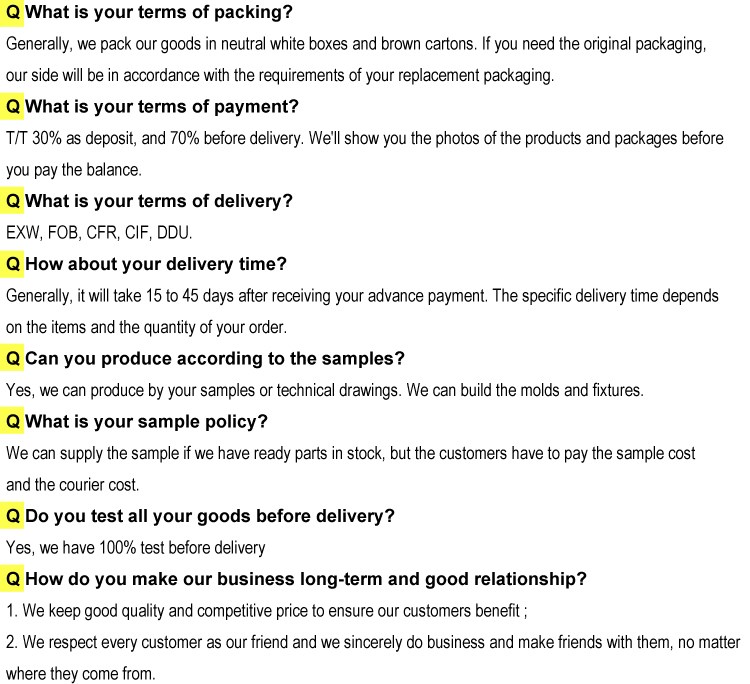Click the "What is your terms of delivery?" heading
Image resolution: width=750 pixels, height=684 pixels.
(159, 200)
